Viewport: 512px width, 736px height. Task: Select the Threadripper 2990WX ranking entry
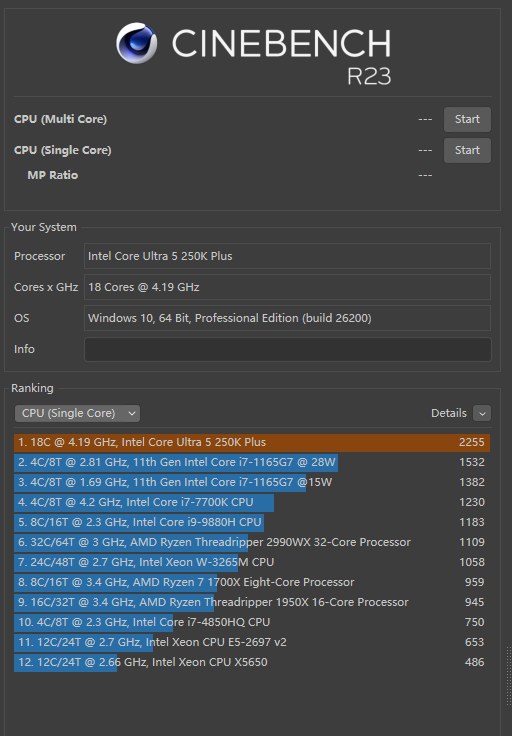coord(252,542)
